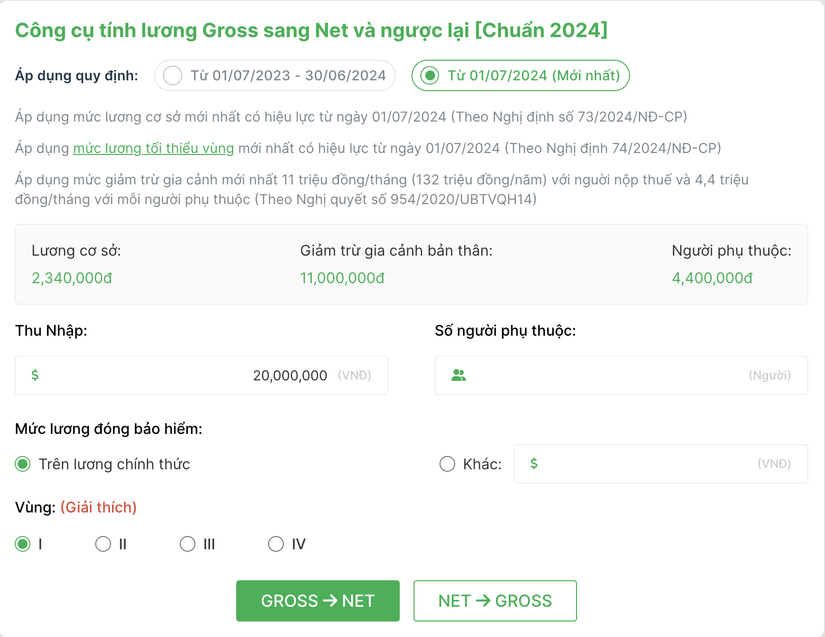The width and height of the screenshot is (825, 637).
Task: Choose Trên lương chính thức insurance option
Action: point(23,464)
